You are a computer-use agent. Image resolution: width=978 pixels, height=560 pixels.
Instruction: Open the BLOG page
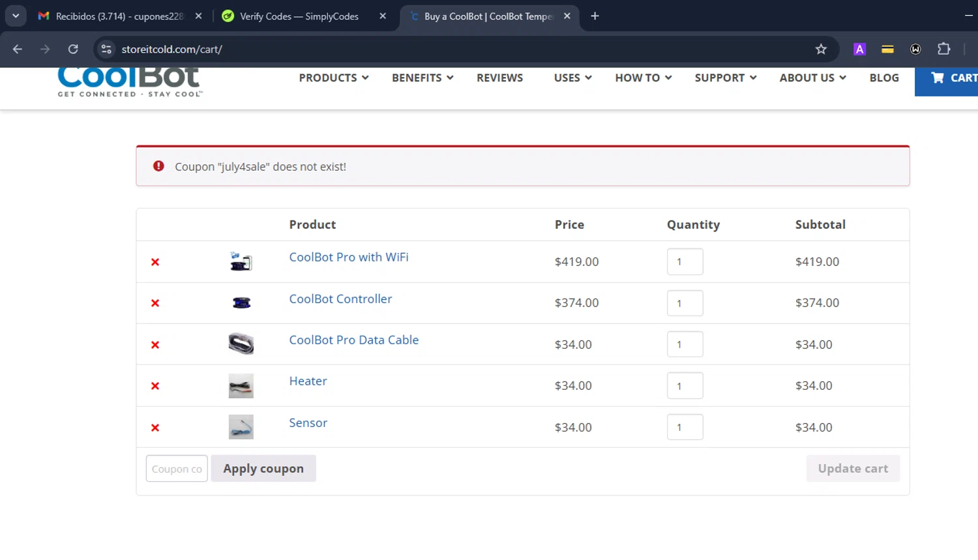884,78
